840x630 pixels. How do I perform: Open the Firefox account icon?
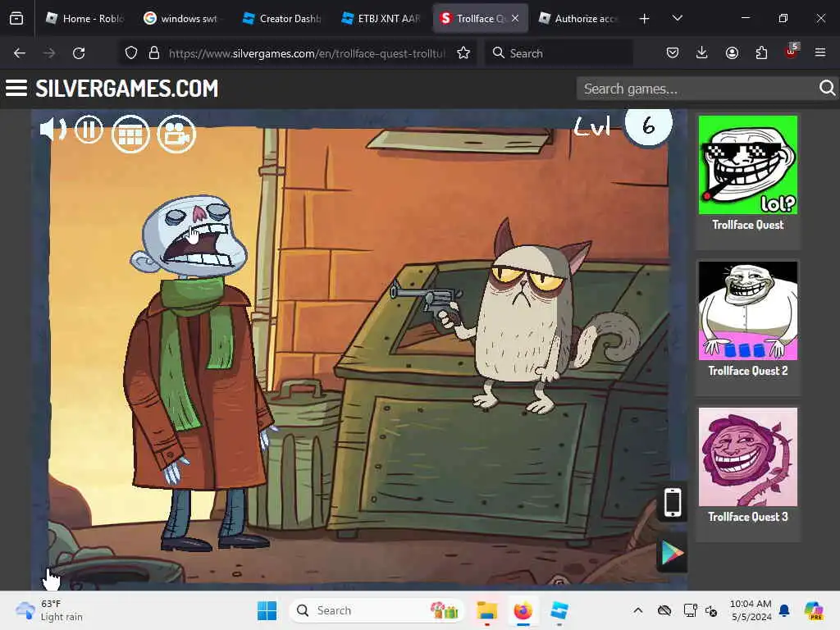point(732,52)
